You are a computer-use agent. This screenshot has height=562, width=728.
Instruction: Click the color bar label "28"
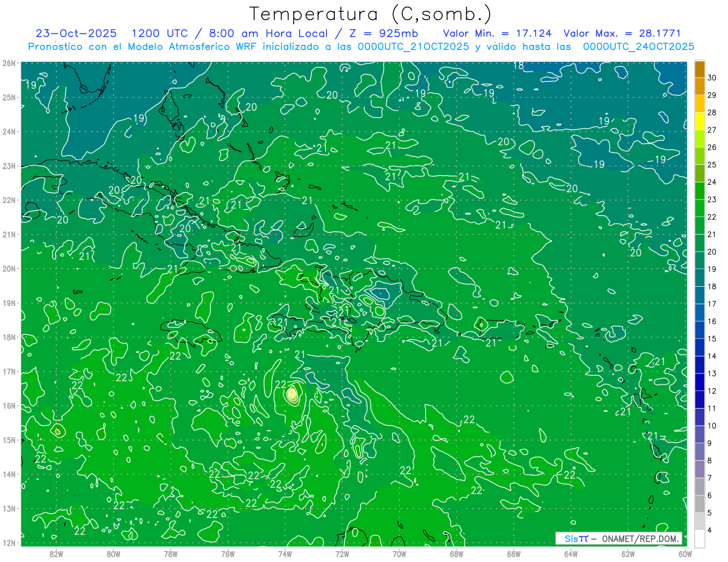pyautogui.click(x=713, y=112)
